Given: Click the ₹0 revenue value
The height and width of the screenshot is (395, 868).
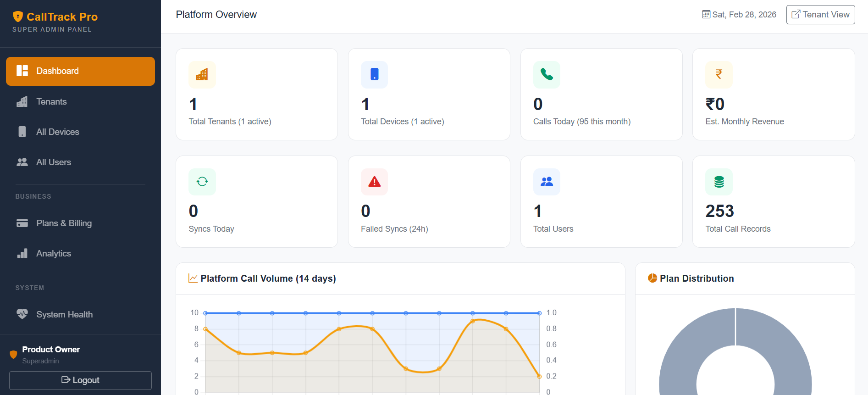Looking at the screenshot, I should pyautogui.click(x=715, y=104).
